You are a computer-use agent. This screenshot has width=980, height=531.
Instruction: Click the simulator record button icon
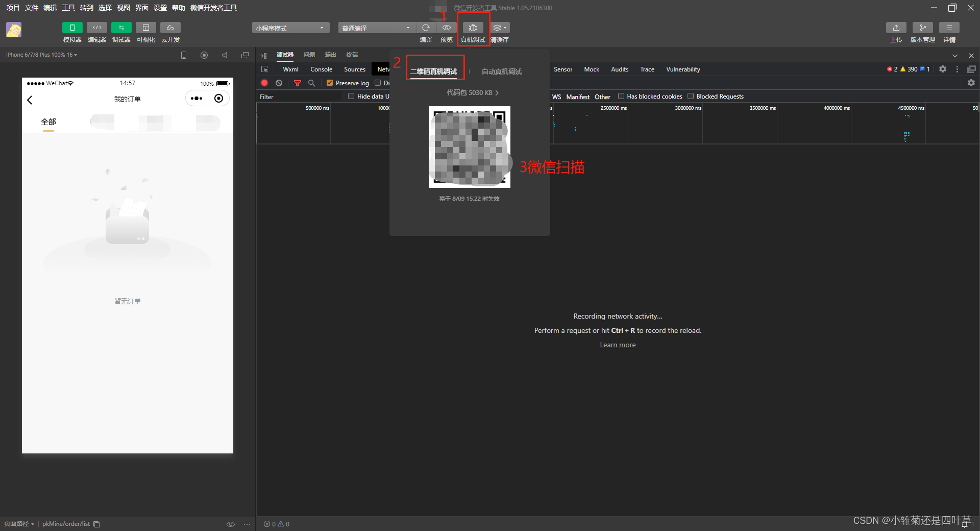point(204,55)
